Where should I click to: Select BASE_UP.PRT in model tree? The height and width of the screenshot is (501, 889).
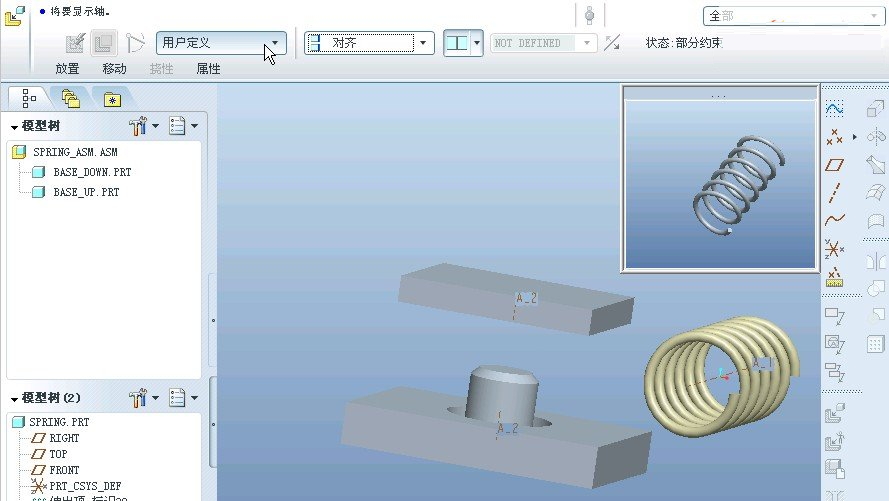(86, 192)
